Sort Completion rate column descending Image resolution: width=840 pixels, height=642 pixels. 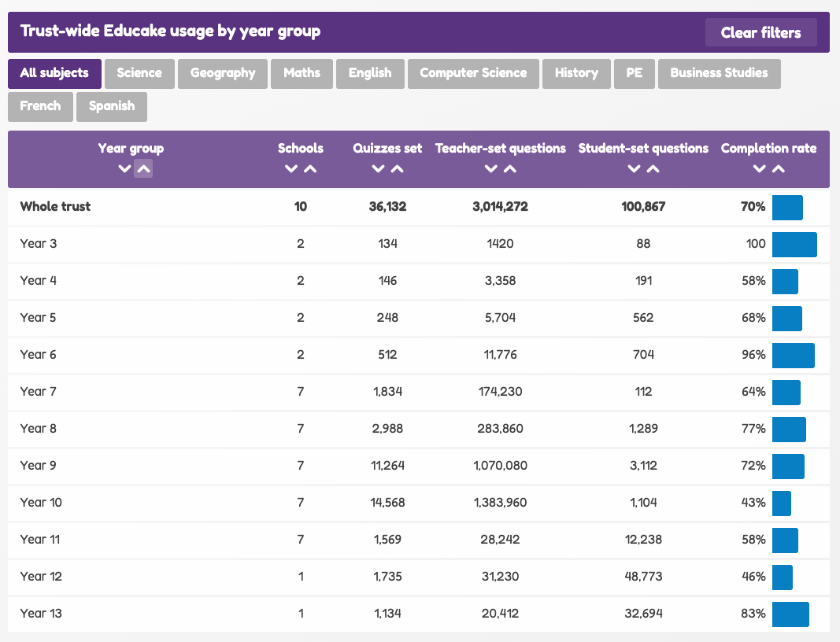759,168
